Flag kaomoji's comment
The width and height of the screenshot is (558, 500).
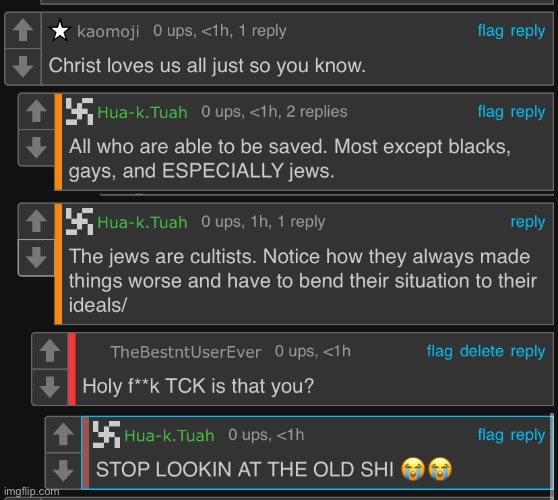(490, 31)
